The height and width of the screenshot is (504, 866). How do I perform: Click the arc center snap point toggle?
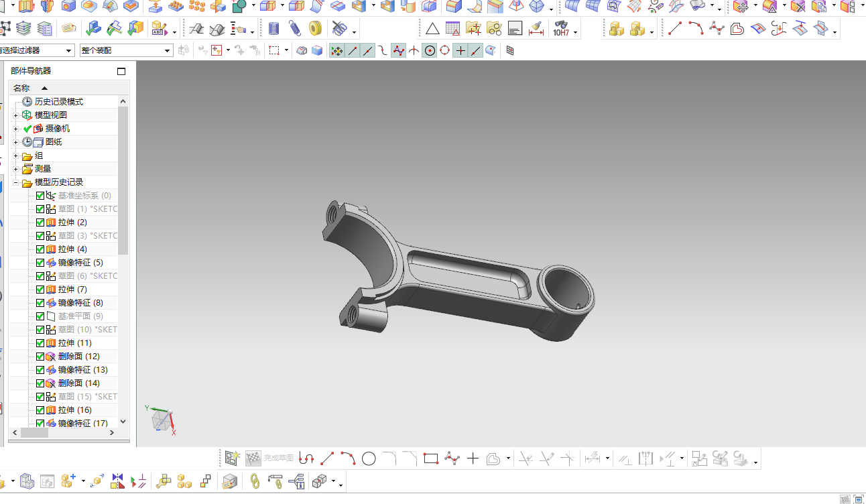coord(429,50)
